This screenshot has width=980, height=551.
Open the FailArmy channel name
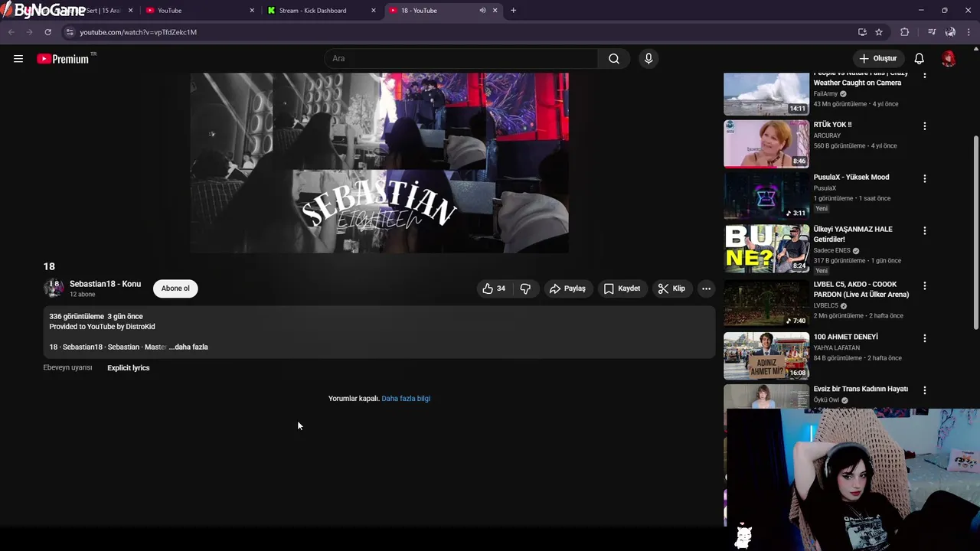pyautogui.click(x=825, y=94)
